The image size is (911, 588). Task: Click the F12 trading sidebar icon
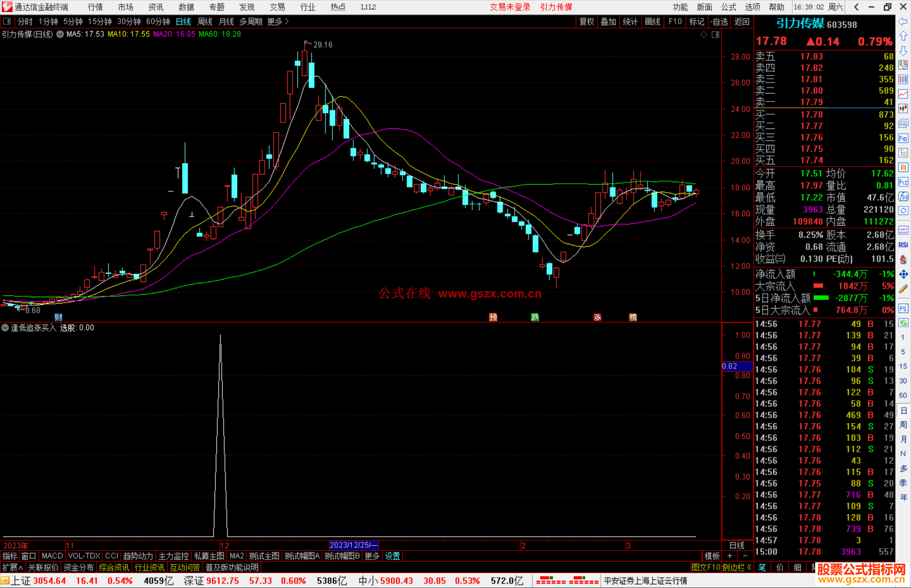(903, 182)
